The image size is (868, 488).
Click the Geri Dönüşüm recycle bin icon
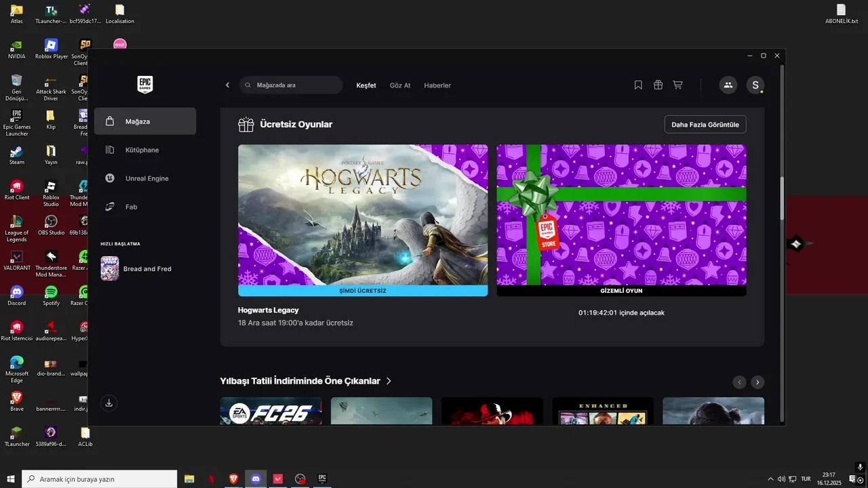[17, 88]
